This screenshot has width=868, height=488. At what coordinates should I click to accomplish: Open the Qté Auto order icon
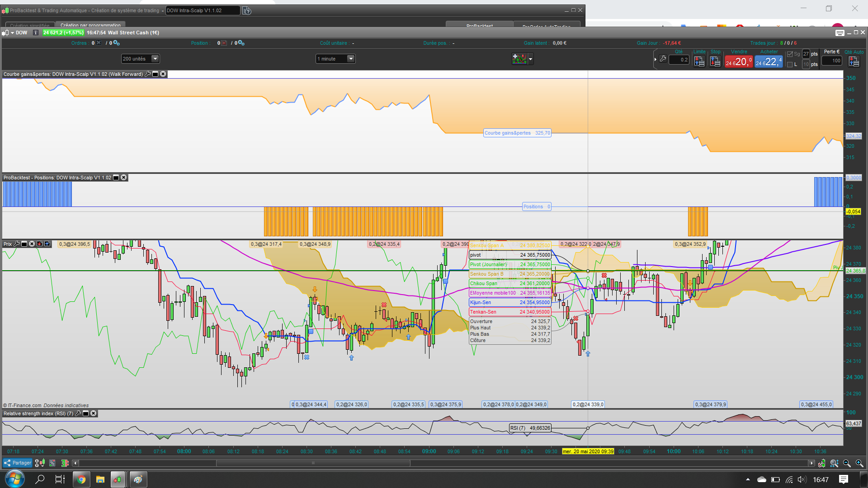(x=854, y=61)
